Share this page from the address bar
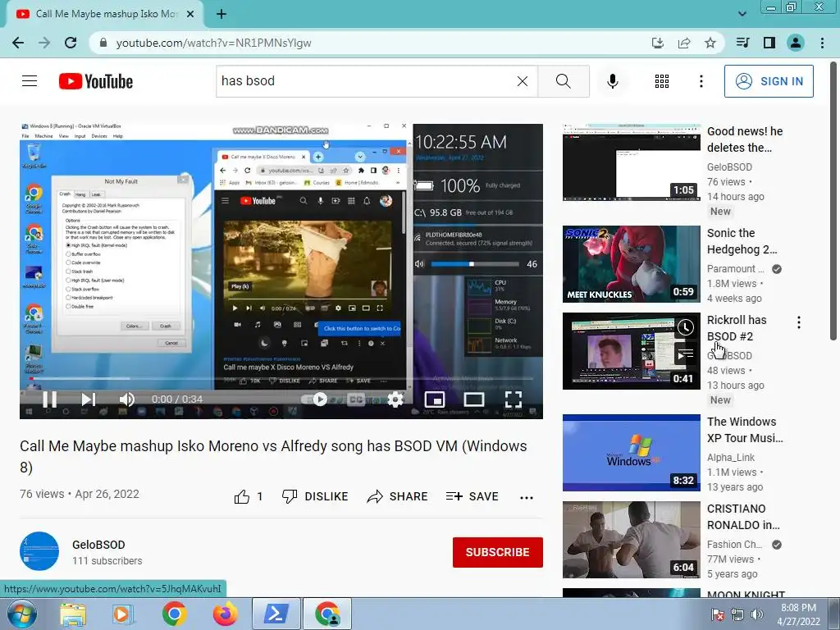 point(684,43)
